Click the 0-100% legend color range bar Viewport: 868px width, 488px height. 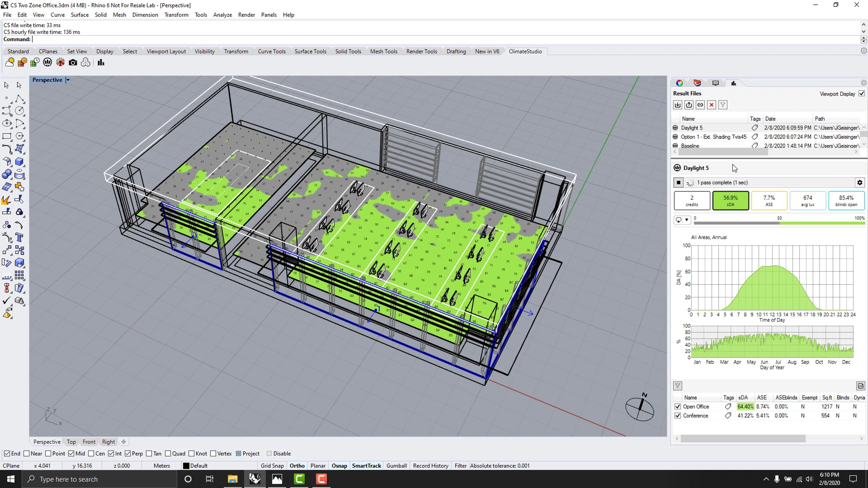pos(779,223)
